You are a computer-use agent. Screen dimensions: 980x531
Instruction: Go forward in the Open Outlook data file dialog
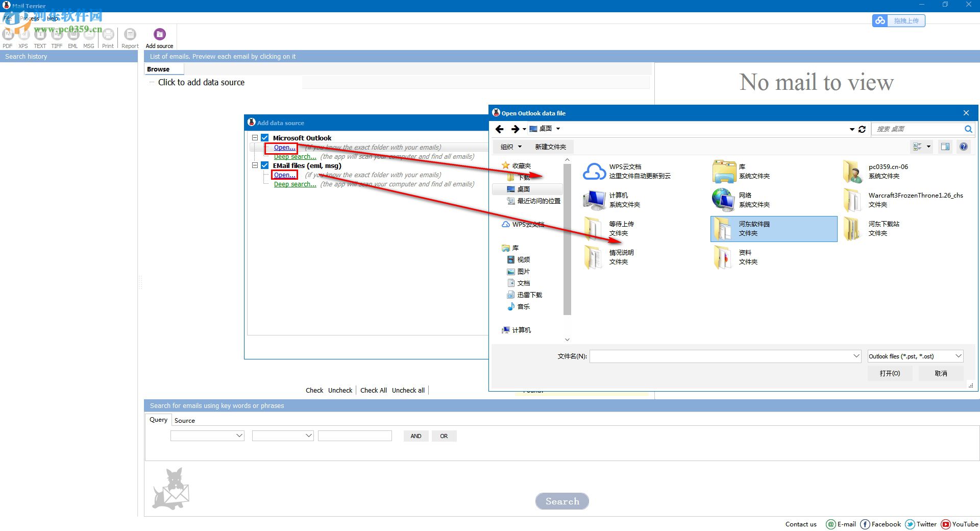pos(515,129)
